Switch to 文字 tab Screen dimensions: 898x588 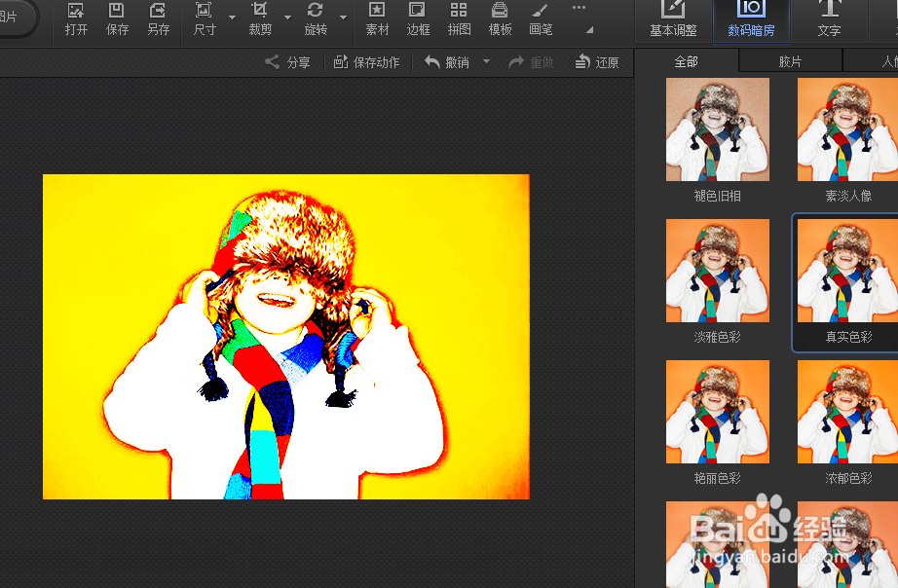(829, 20)
